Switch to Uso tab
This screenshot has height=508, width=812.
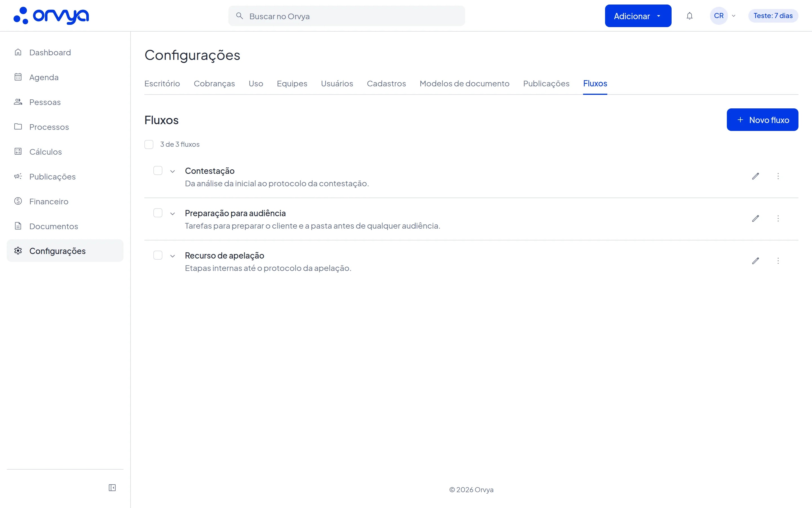pyautogui.click(x=256, y=83)
